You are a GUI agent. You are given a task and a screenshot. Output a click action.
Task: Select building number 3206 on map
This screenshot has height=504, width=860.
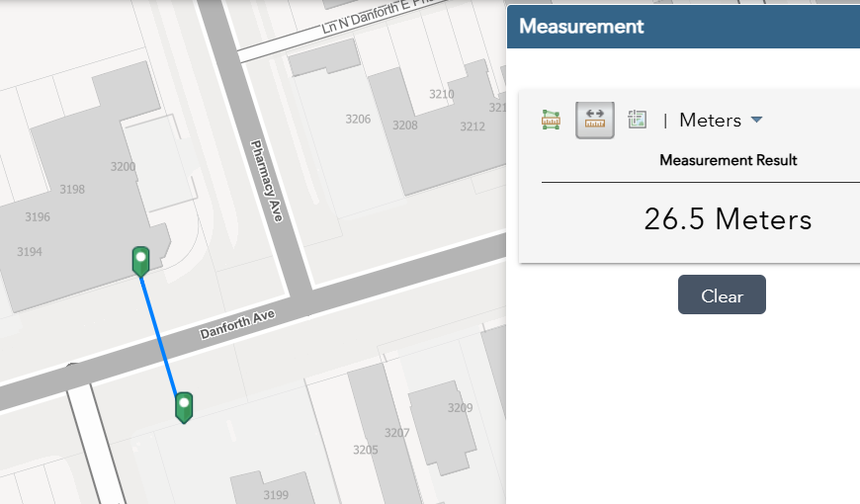tap(358, 119)
